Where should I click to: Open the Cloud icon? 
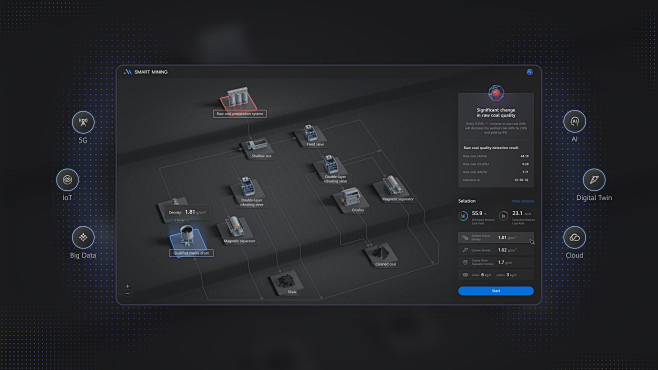[574, 237]
